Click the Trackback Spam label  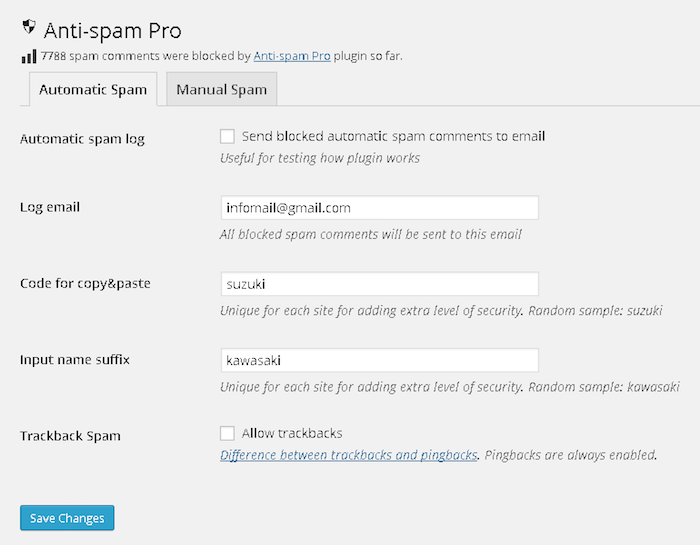click(x=71, y=436)
